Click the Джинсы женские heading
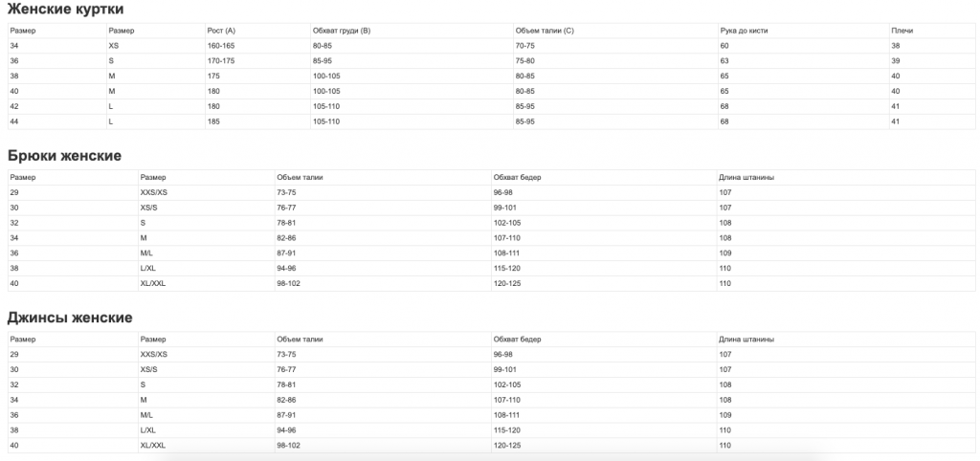The height and width of the screenshot is (461, 980). [70, 318]
